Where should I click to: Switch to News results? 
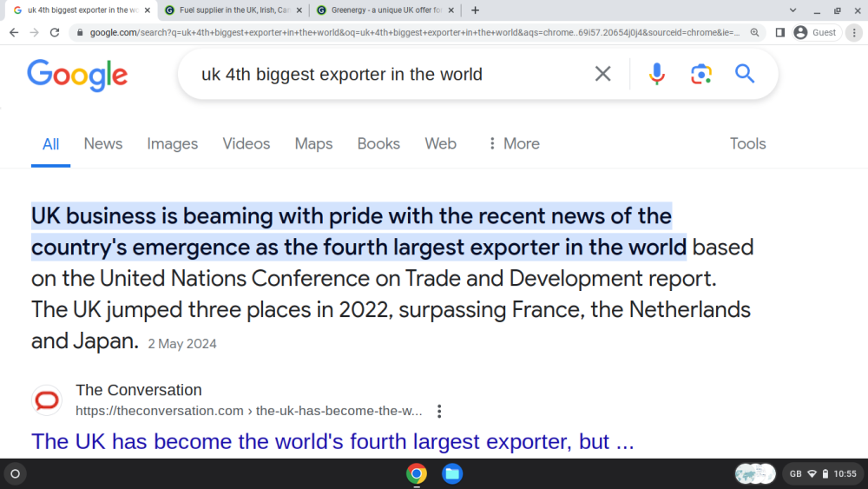[103, 144]
